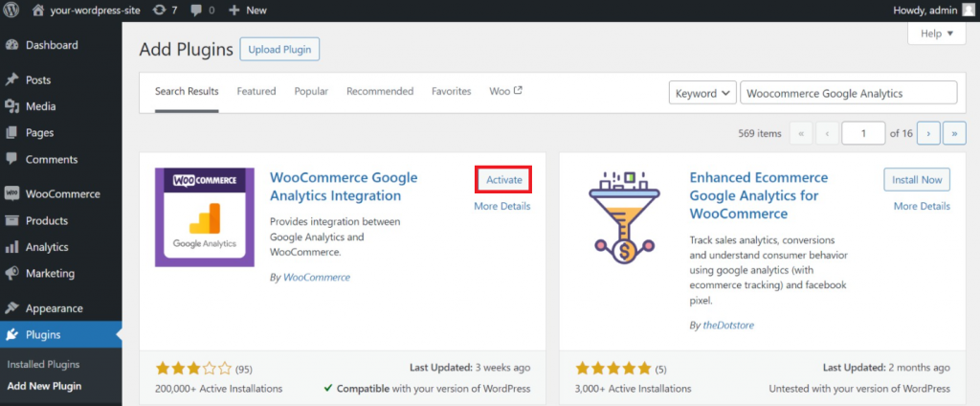Open Appearance in the sidebar
This screenshot has width=980, height=406.
click(x=54, y=308)
